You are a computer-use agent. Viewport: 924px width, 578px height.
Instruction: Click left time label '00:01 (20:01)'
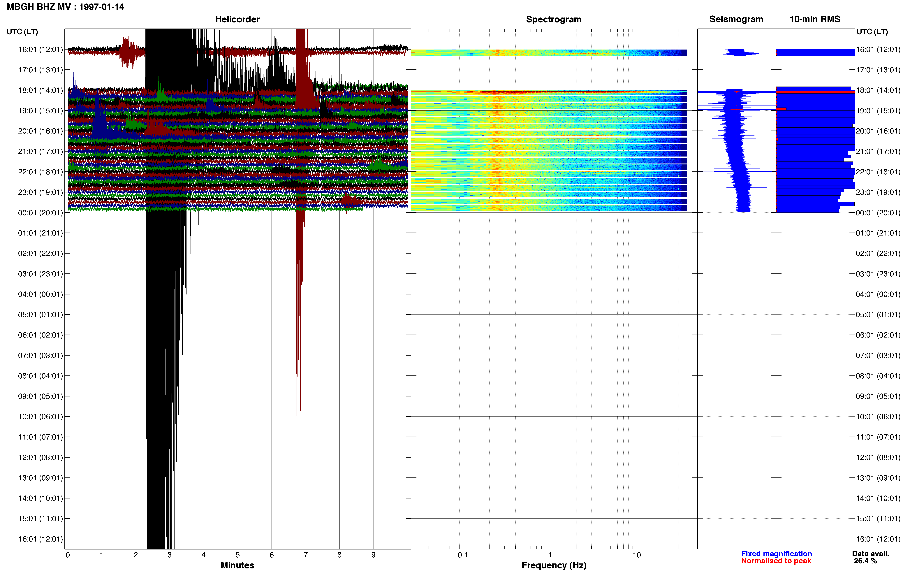pos(41,212)
